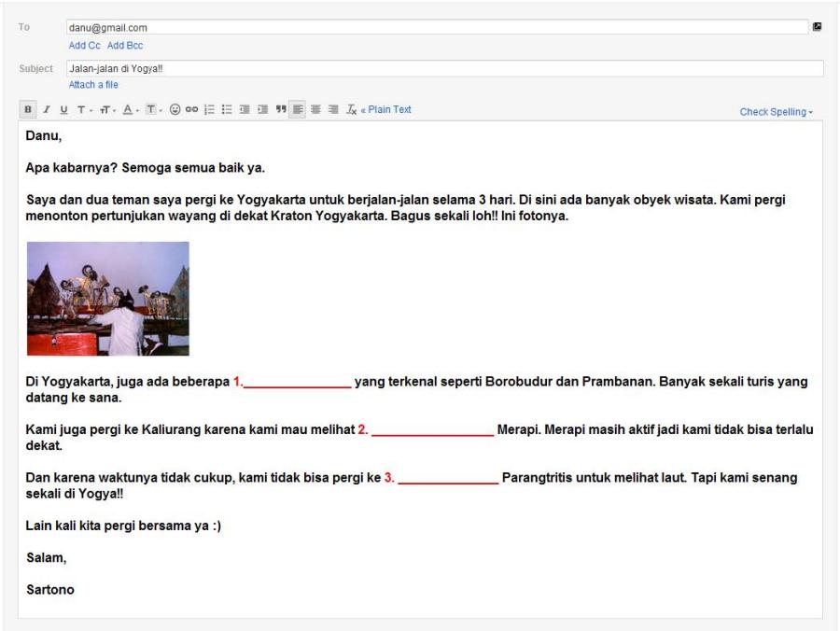Open the font family dropdown
840x631 pixels.
click(84, 108)
